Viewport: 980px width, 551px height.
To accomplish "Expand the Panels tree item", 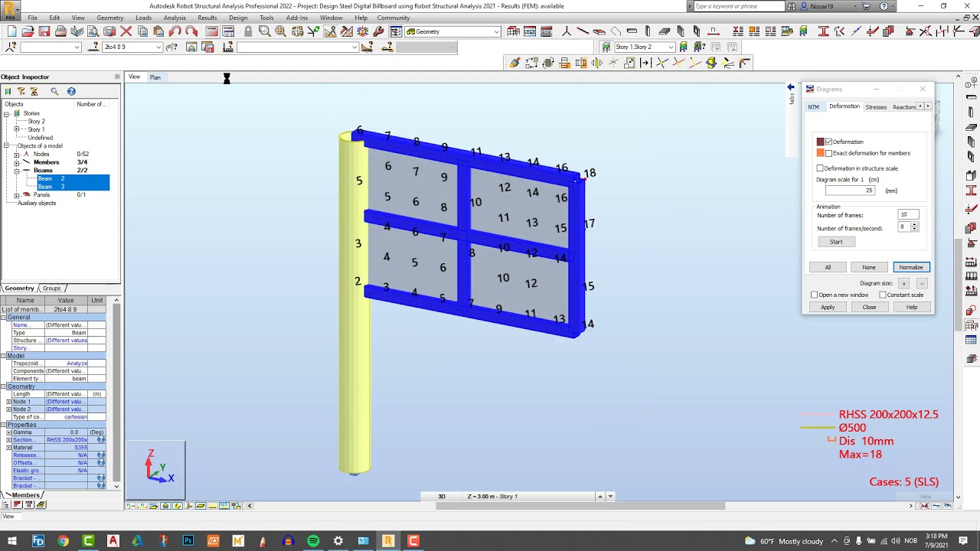I will pyautogui.click(x=16, y=195).
